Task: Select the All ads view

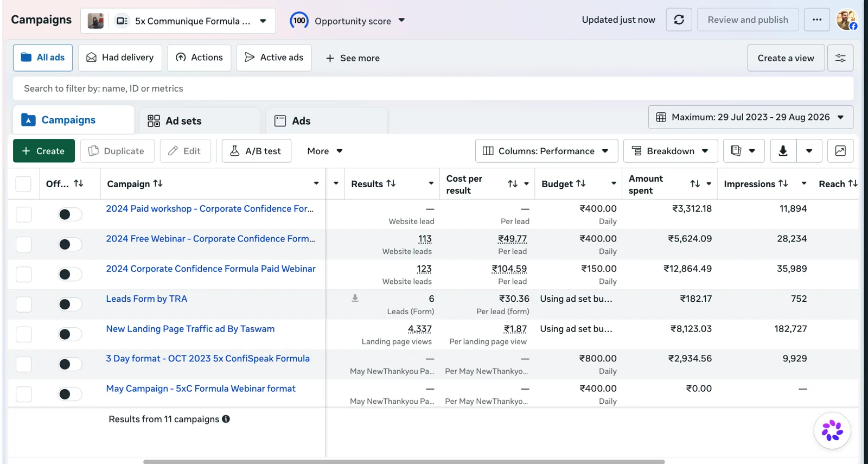Action: pos(43,58)
